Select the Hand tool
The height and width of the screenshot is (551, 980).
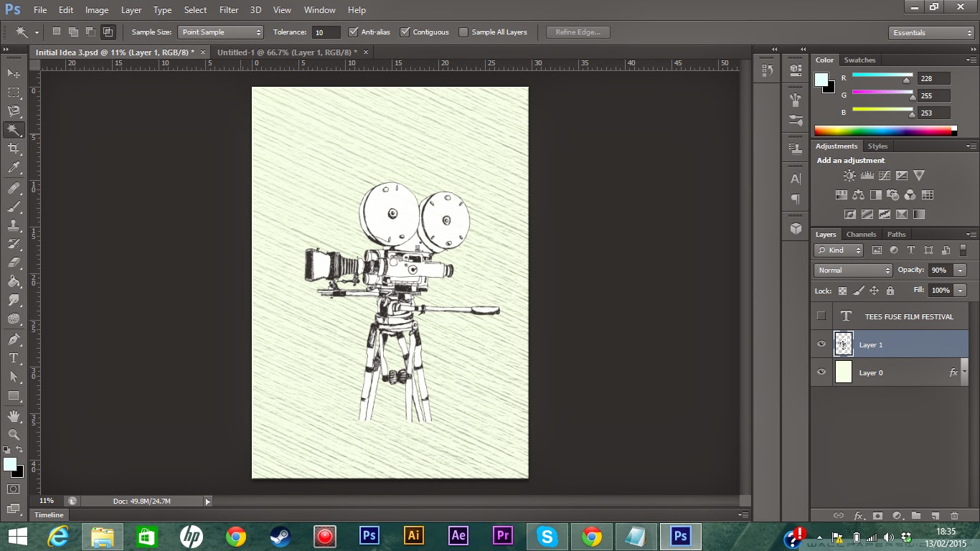(13, 415)
